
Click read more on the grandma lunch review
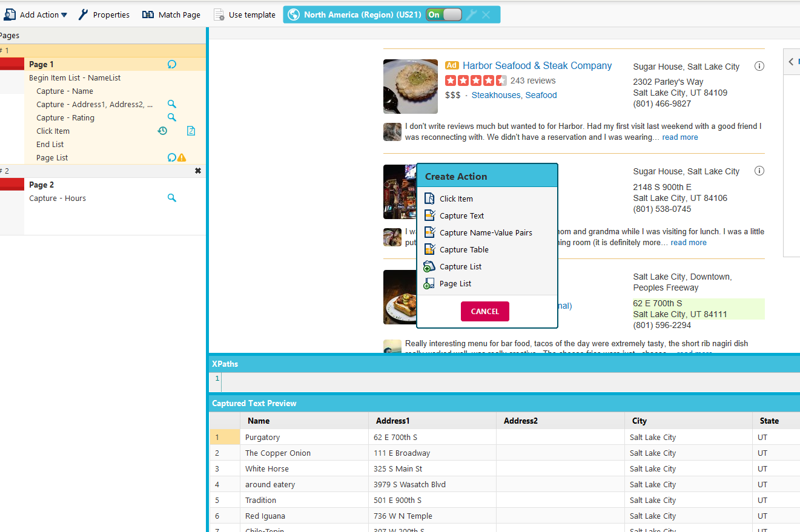click(689, 243)
